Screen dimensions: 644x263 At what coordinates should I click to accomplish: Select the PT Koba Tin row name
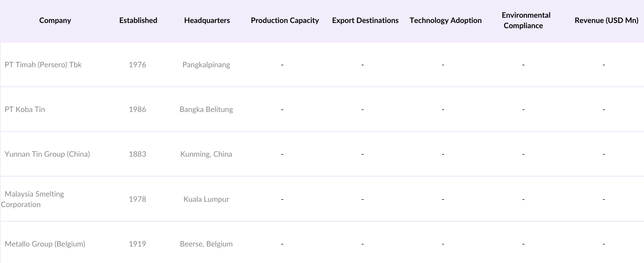click(25, 110)
